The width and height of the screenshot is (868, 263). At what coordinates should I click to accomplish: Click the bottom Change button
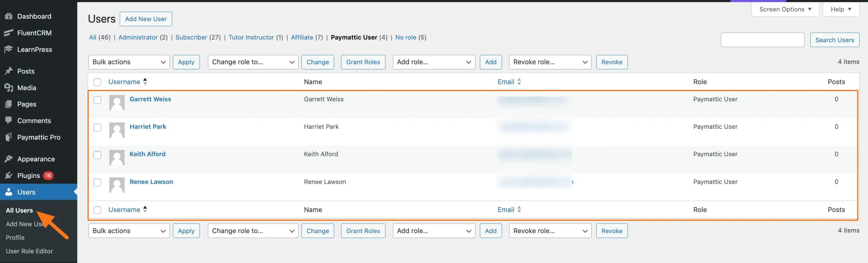pyautogui.click(x=318, y=231)
